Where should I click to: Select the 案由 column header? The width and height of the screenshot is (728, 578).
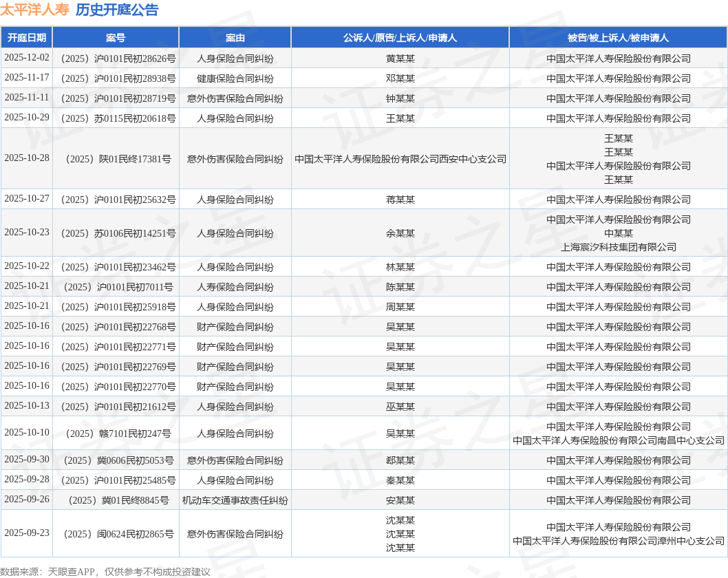[235, 38]
